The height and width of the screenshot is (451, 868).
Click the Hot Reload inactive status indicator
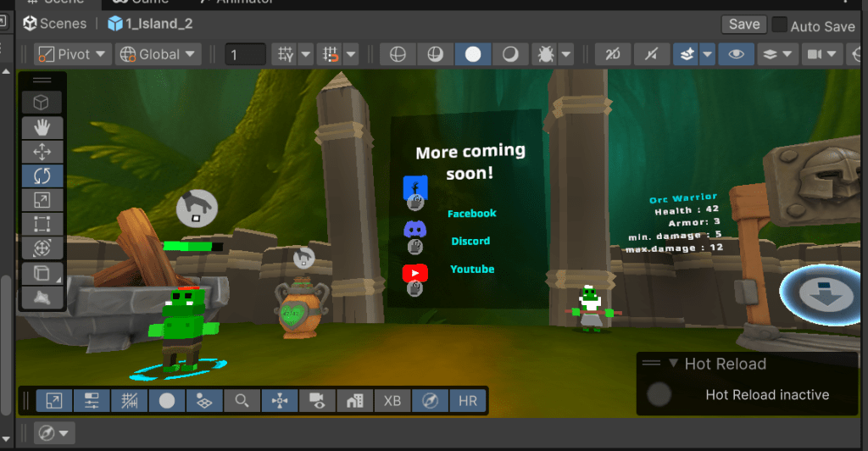pos(659,394)
